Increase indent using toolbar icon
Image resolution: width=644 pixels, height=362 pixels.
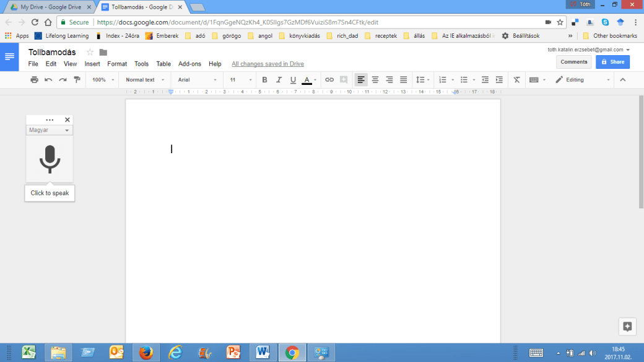tap(499, 80)
